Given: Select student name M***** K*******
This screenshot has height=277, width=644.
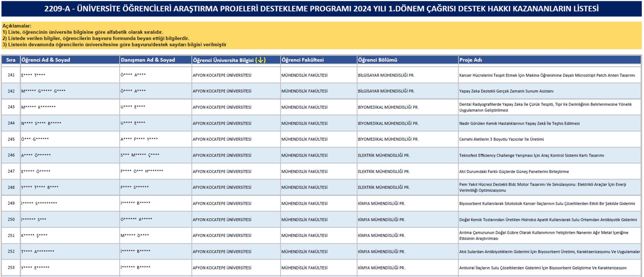Looking at the screenshot, I should tap(38, 107).
